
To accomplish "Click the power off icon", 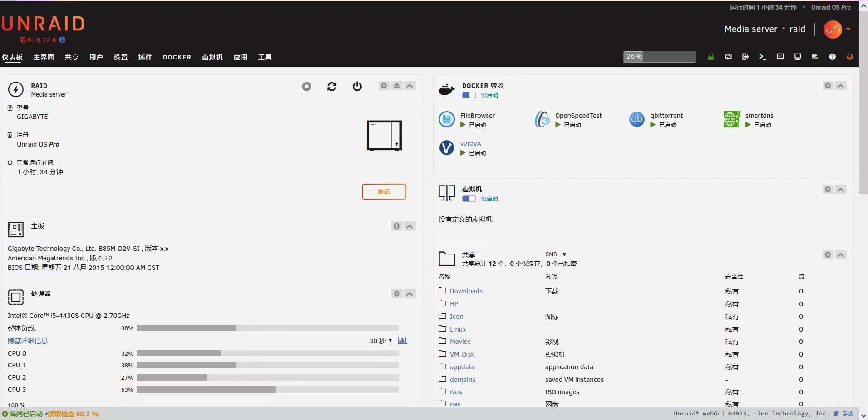I will (x=357, y=86).
